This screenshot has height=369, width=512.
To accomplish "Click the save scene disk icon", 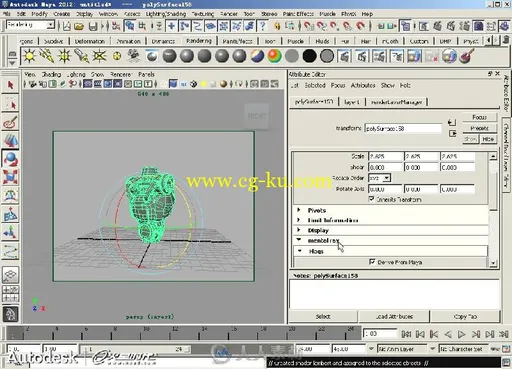I will [93, 26].
